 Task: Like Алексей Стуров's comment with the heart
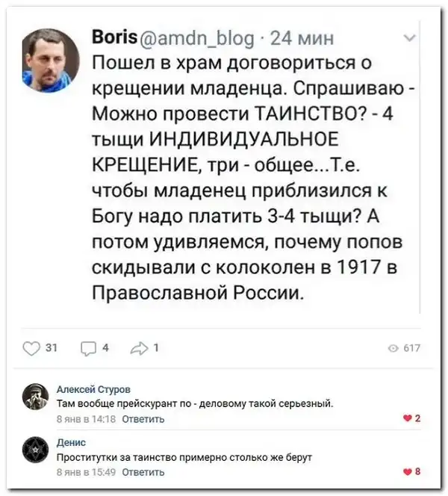pyautogui.click(x=408, y=418)
